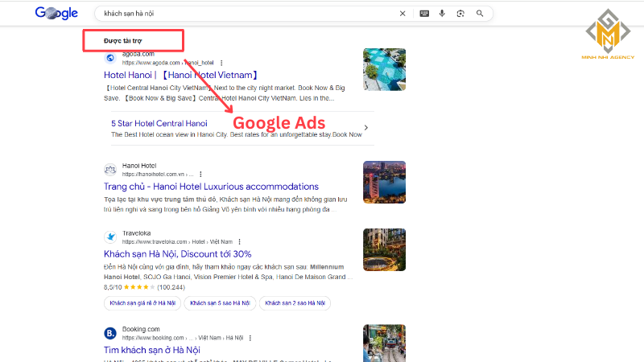644x362 pixels.
Task: Open three-dot menu beside hanoihotel.com.vn
Action: point(200,174)
